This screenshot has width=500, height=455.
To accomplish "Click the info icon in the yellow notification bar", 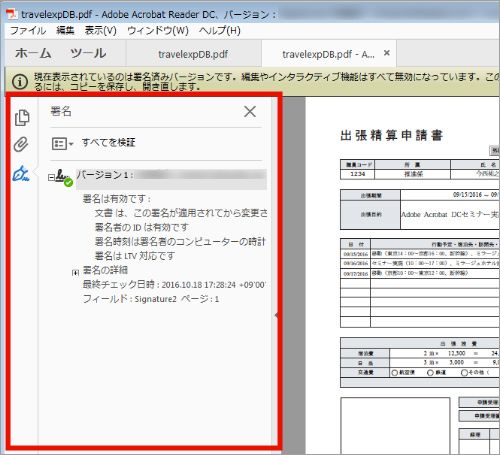I will coord(20,82).
